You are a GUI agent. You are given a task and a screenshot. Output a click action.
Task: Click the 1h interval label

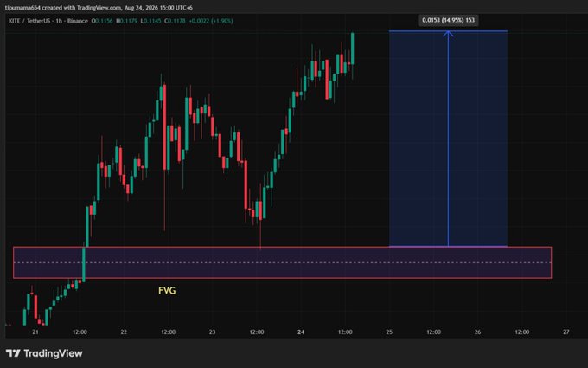click(x=59, y=21)
